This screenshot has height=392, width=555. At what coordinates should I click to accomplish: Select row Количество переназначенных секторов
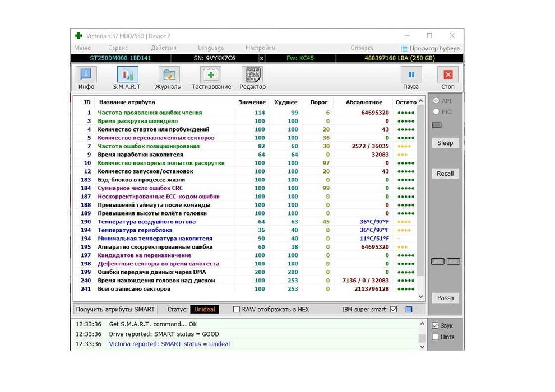click(245, 138)
